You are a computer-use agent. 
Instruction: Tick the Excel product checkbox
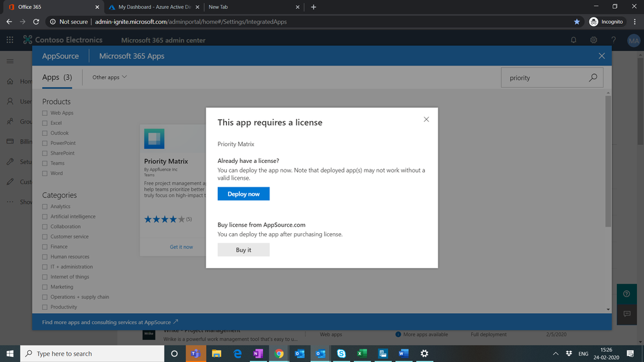pos(44,123)
